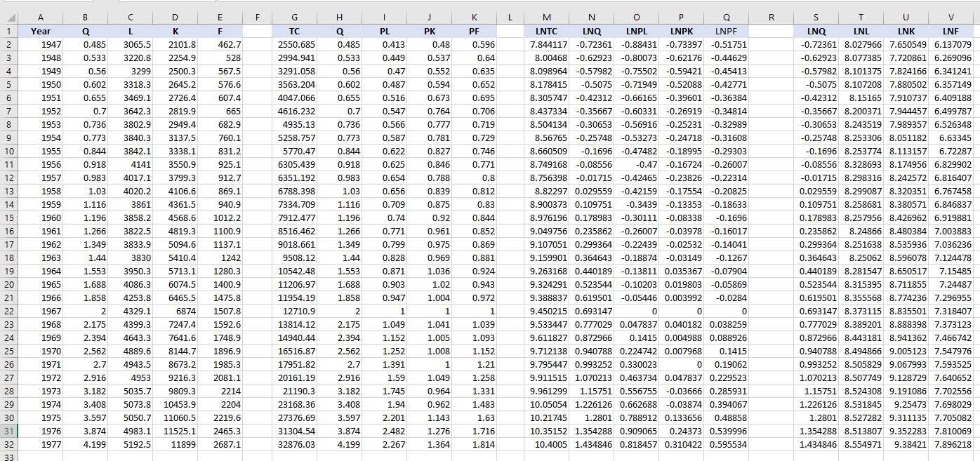
Task: Select LNK cell with value 9.38421
Action: pos(906,444)
